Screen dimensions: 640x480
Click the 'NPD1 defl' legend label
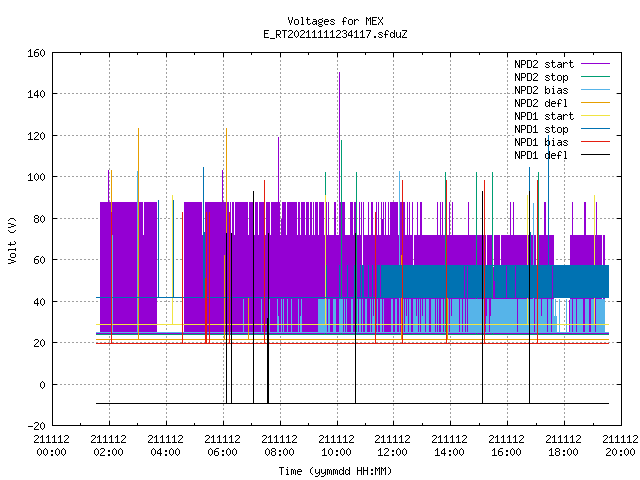tap(541, 156)
